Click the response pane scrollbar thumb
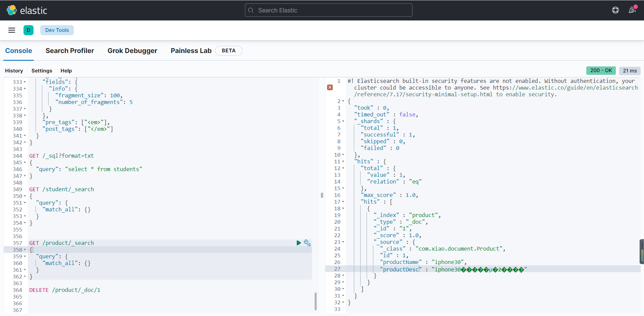Viewport: 644px width, 316px height. pyautogui.click(x=642, y=252)
